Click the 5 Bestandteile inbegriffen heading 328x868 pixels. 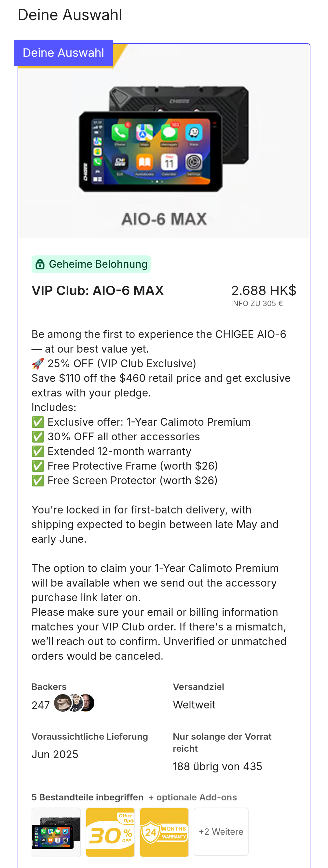tap(88, 797)
